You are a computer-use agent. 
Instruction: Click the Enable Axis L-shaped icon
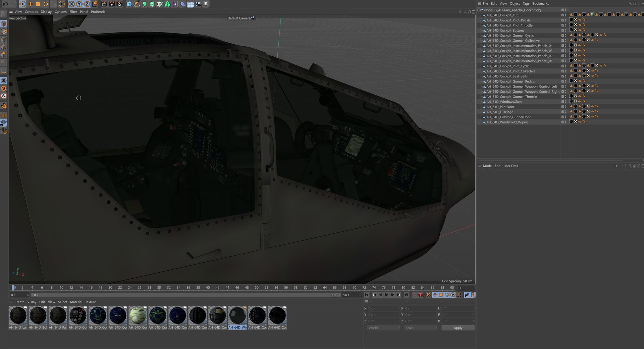tap(4, 71)
